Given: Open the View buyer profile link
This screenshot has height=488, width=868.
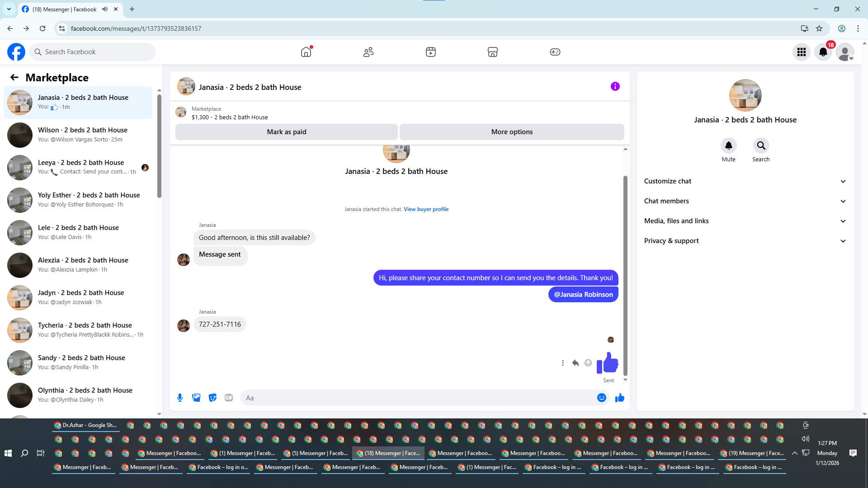Looking at the screenshot, I should (426, 209).
